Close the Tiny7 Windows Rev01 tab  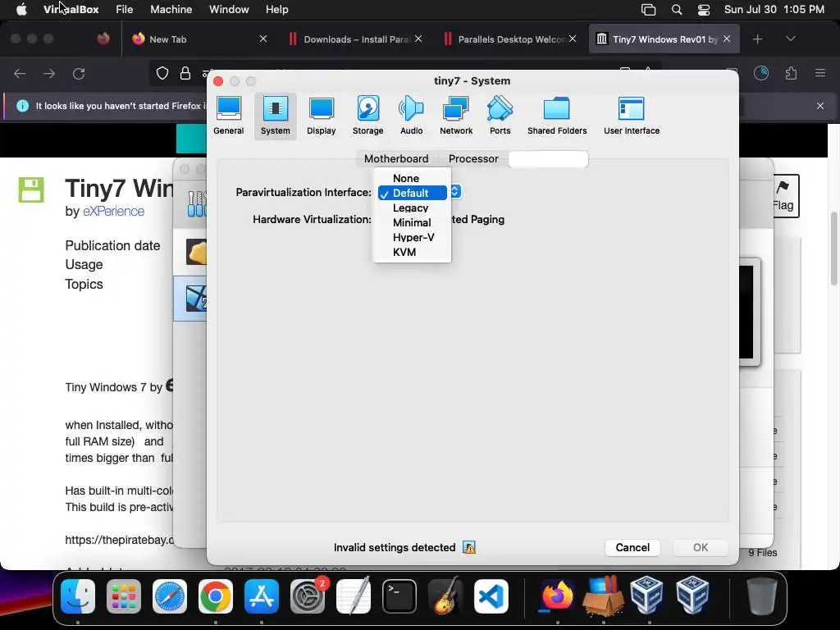pyautogui.click(x=727, y=39)
